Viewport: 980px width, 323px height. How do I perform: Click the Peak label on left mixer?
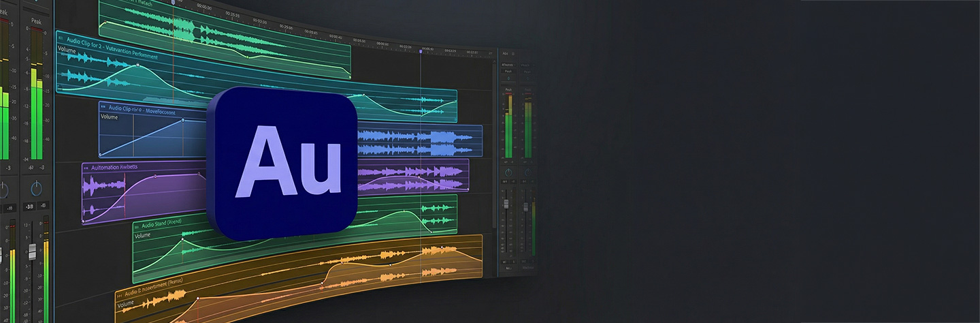(x=37, y=21)
